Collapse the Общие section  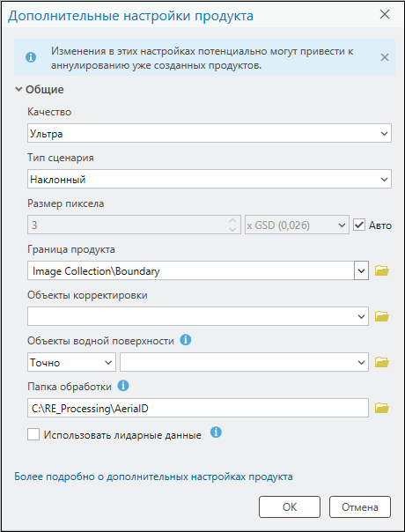pyautogui.click(x=18, y=90)
